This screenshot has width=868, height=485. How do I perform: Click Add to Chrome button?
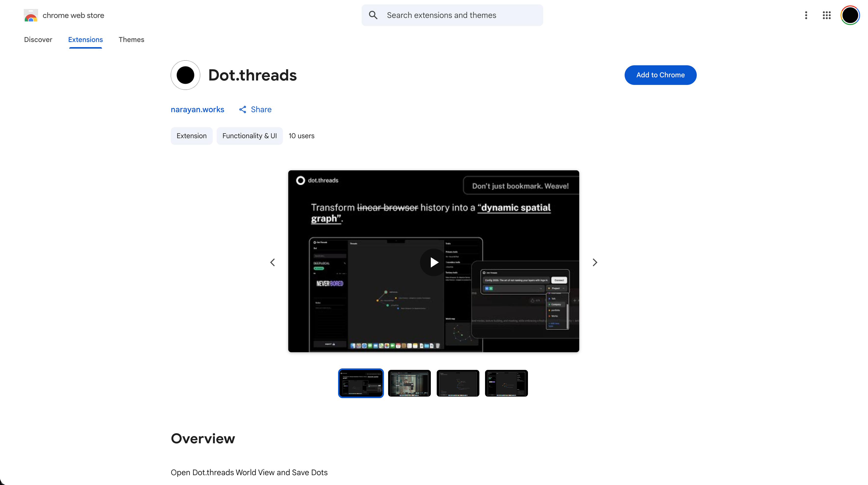[660, 75]
